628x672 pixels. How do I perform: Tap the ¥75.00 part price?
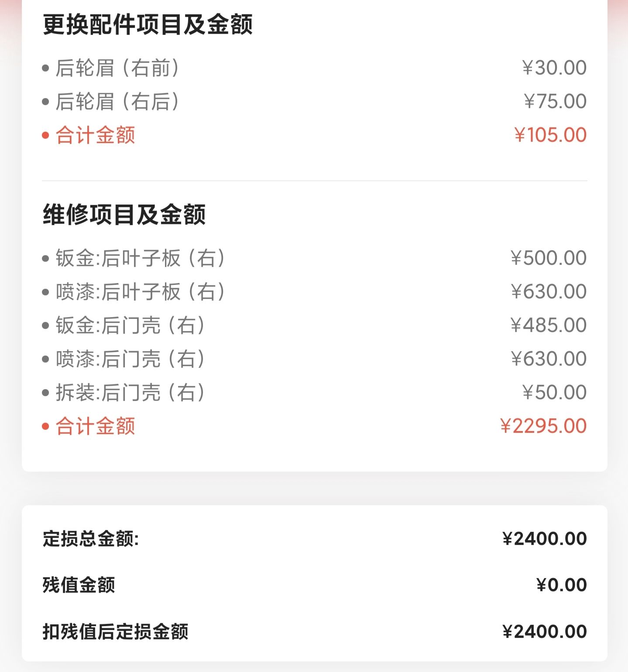click(555, 102)
